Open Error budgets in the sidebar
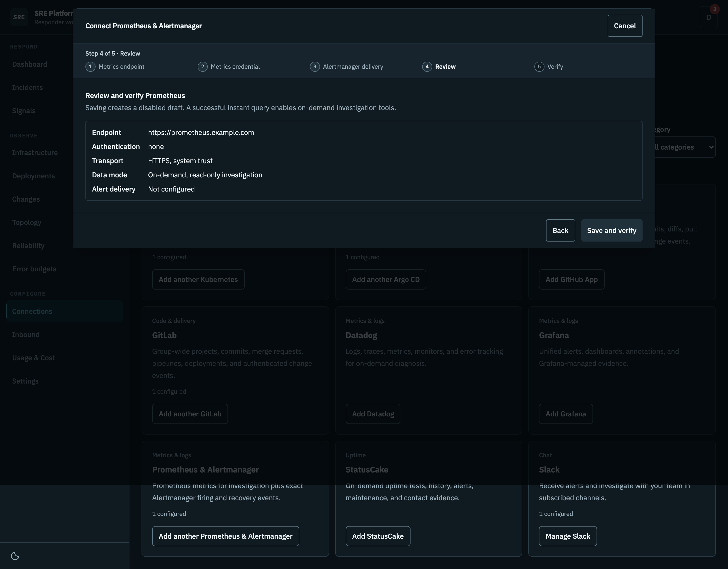Viewport: 728px width, 569px height. click(64, 269)
